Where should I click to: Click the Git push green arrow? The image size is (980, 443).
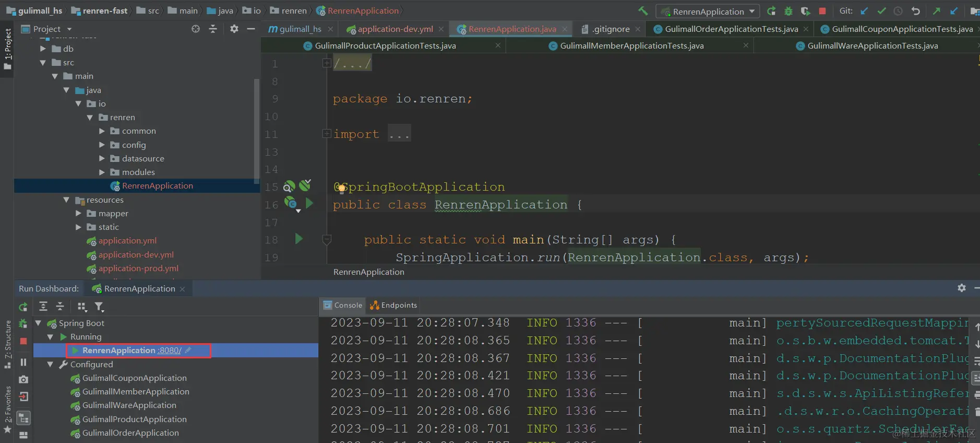(937, 11)
